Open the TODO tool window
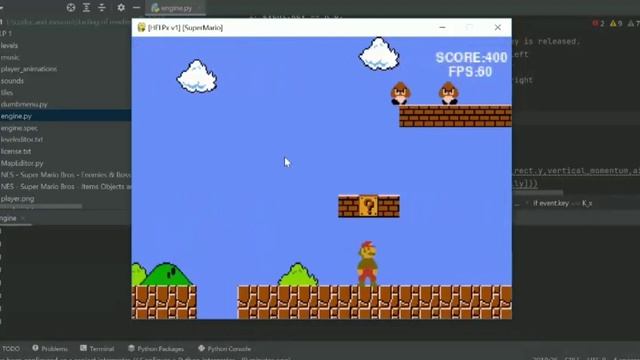The width and height of the screenshot is (640, 360). coord(11,349)
